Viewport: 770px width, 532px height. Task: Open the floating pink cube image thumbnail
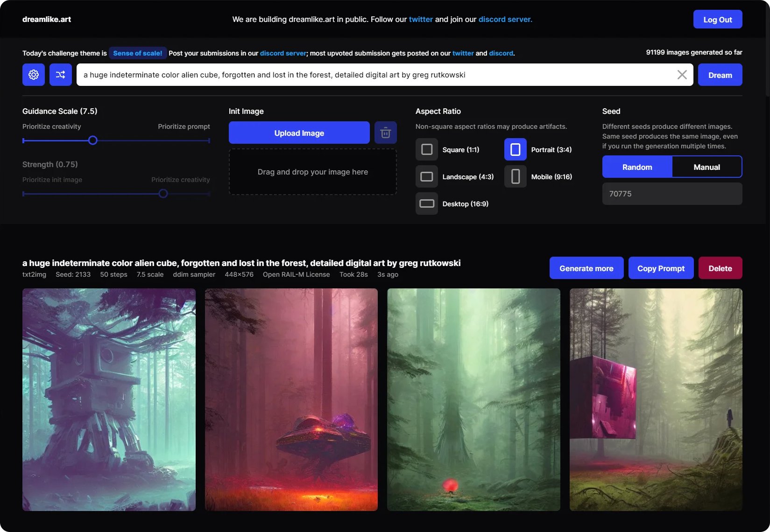coord(656,399)
